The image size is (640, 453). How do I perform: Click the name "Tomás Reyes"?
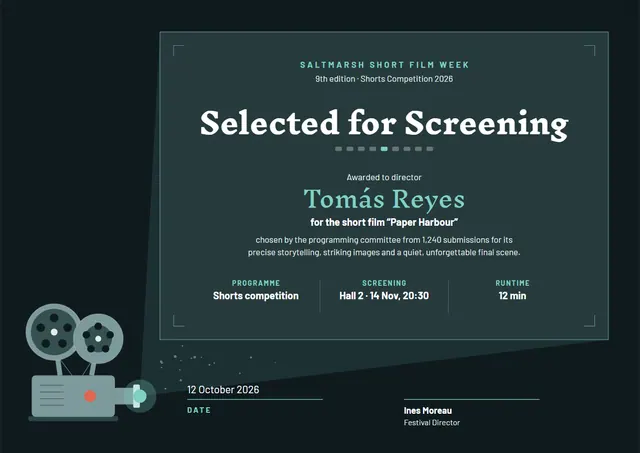384,199
